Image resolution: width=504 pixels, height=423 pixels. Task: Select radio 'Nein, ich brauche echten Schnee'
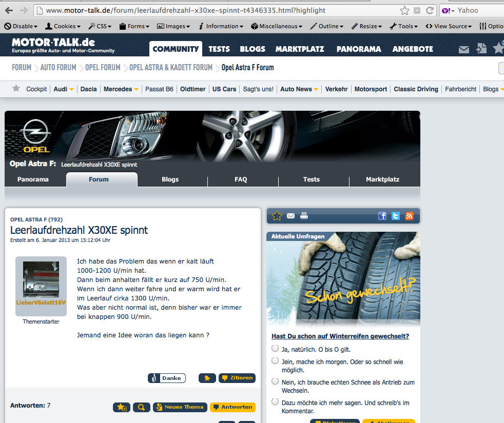click(275, 381)
